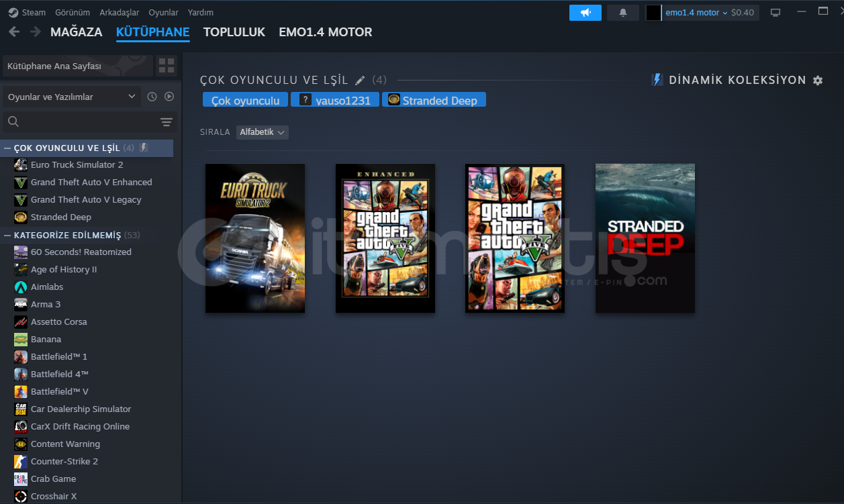Click the Steam logo in the menu bar

13,12
